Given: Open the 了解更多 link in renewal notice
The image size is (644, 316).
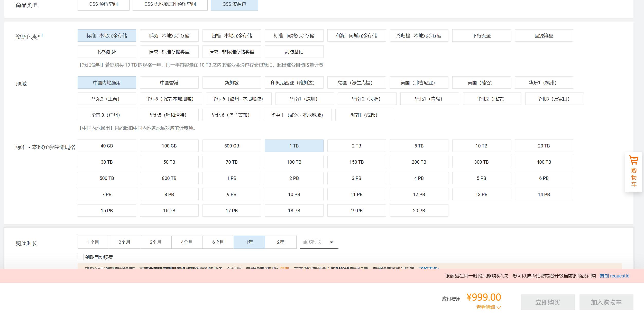Looking at the screenshot, I should (x=429, y=268).
